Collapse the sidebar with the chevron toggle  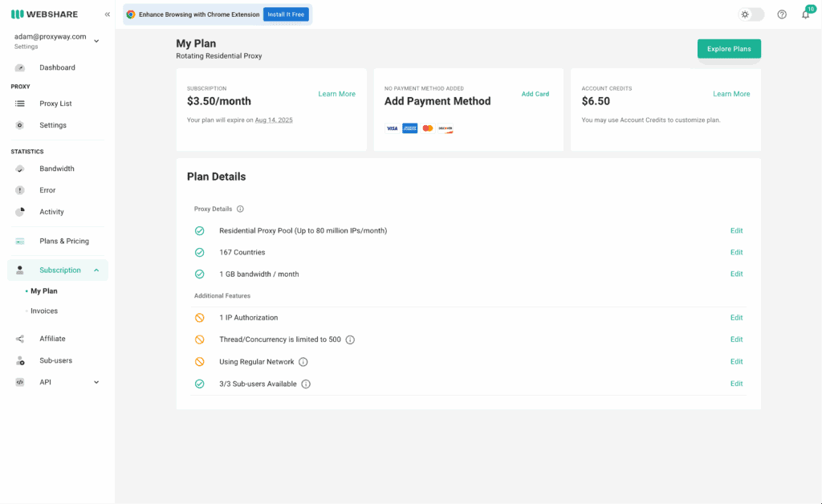107,13
